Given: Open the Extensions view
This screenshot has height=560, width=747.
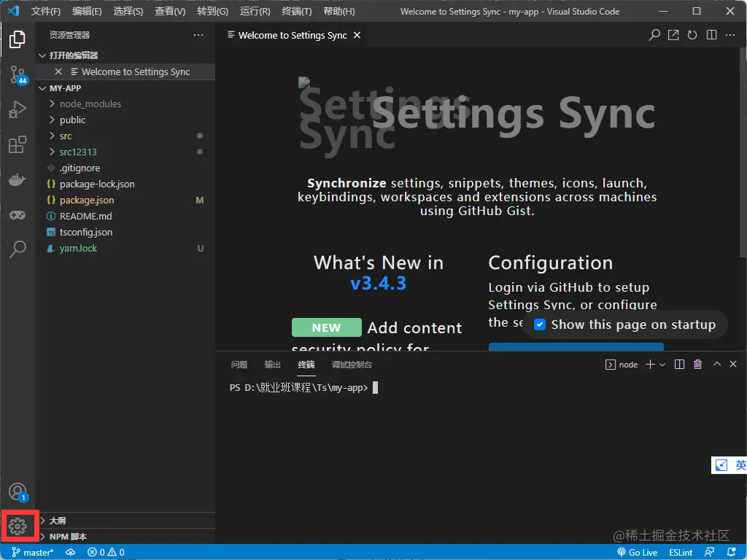Looking at the screenshot, I should pyautogui.click(x=18, y=145).
